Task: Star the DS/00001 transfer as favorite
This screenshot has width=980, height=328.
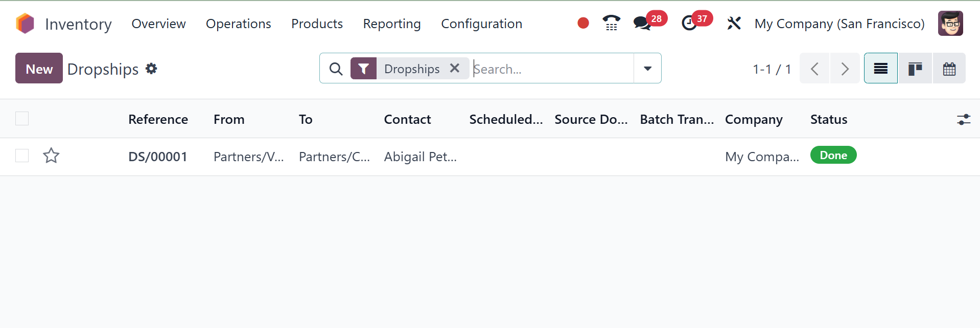Action: pyautogui.click(x=51, y=156)
